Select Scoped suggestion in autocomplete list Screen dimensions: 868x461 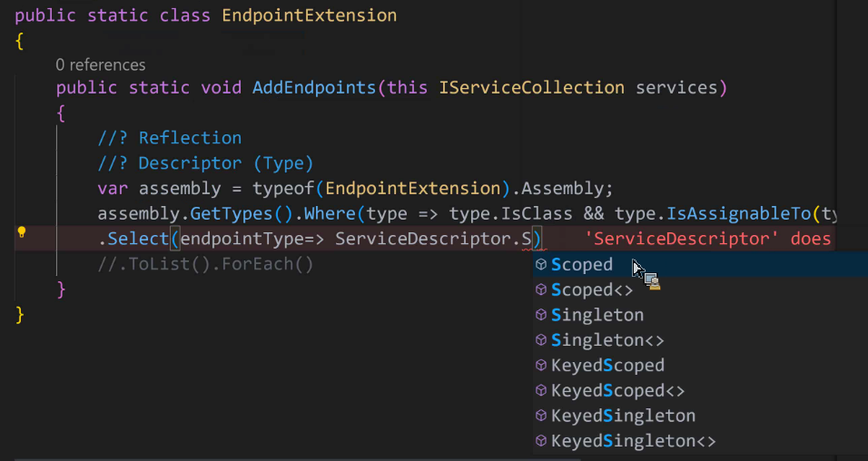point(582,265)
